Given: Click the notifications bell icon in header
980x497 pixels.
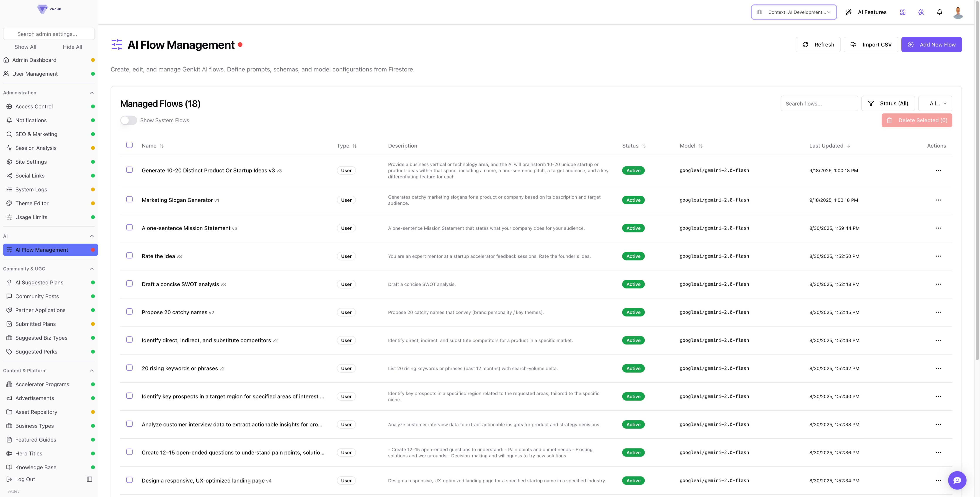Looking at the screenshot, I should [939, 12].
